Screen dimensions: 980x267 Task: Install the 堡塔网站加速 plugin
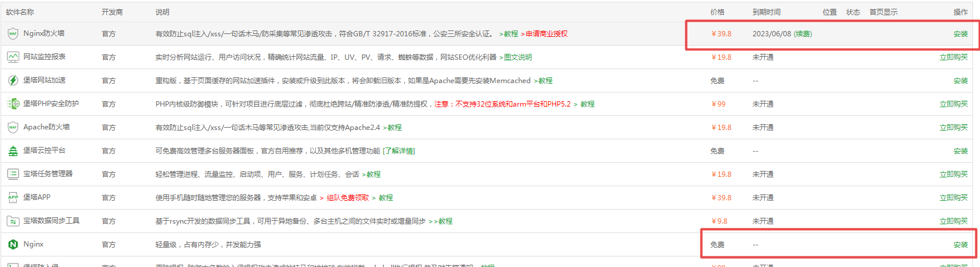961,81
